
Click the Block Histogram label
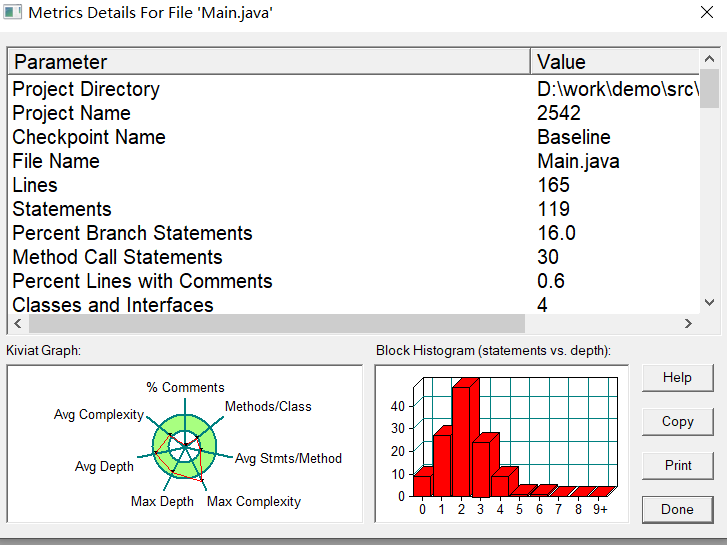(493, 351)
